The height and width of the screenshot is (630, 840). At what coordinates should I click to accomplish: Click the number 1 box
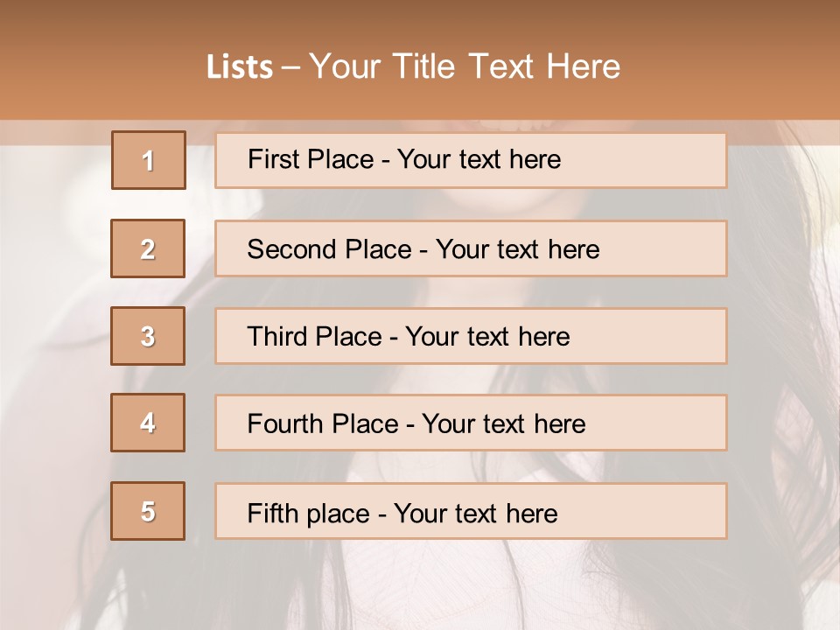click(149, 160)
